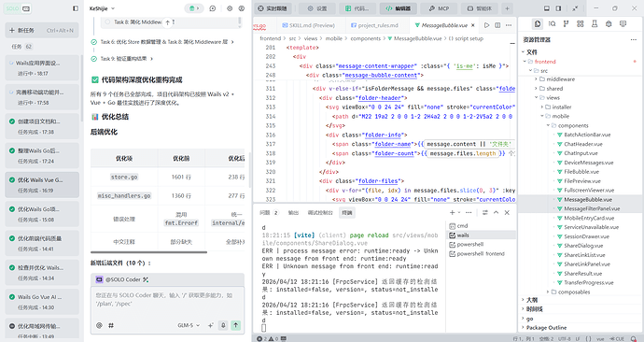Toggle the bottom panel layout icon
Screen dimensions: 644x342
(x=547, y=8)
